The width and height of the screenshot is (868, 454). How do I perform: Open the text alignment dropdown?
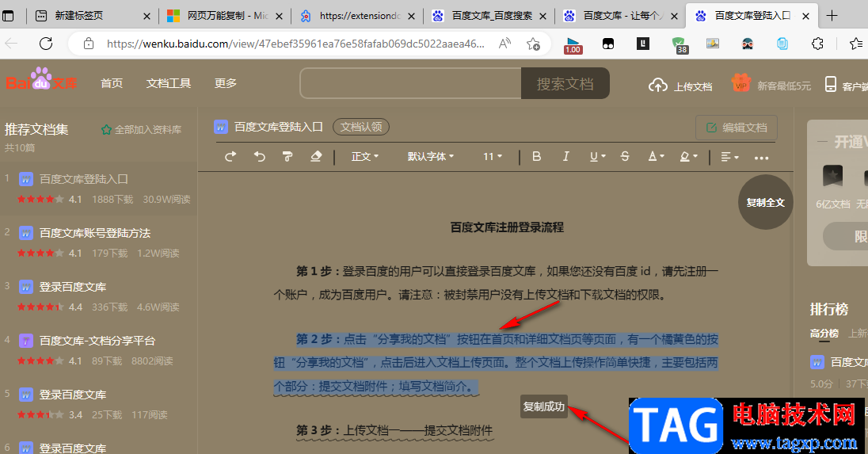click(729, 157)
